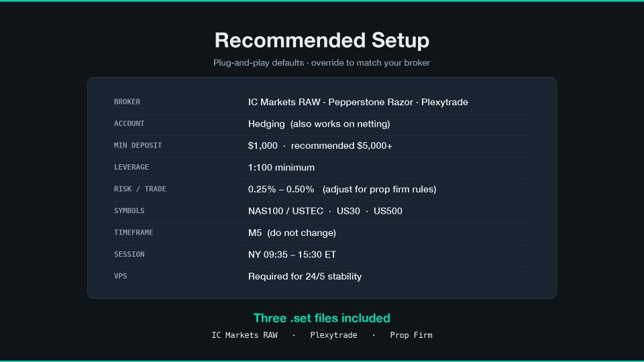The image size is (644, 362).
Task: Select the Prop Firm set file name
Action: (411, 335)
